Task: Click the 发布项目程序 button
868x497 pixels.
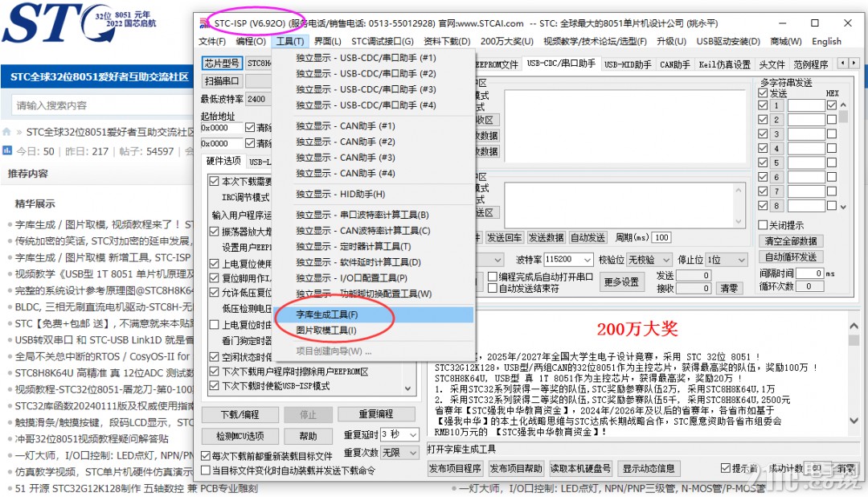Action: tap(455, 468)
